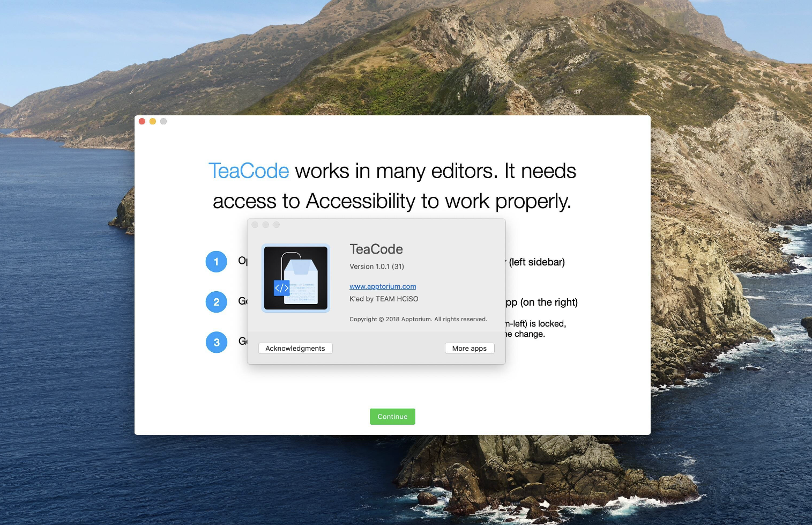
Task: Open the www.apptorium.com website link
Action: [x=383, y=286]
